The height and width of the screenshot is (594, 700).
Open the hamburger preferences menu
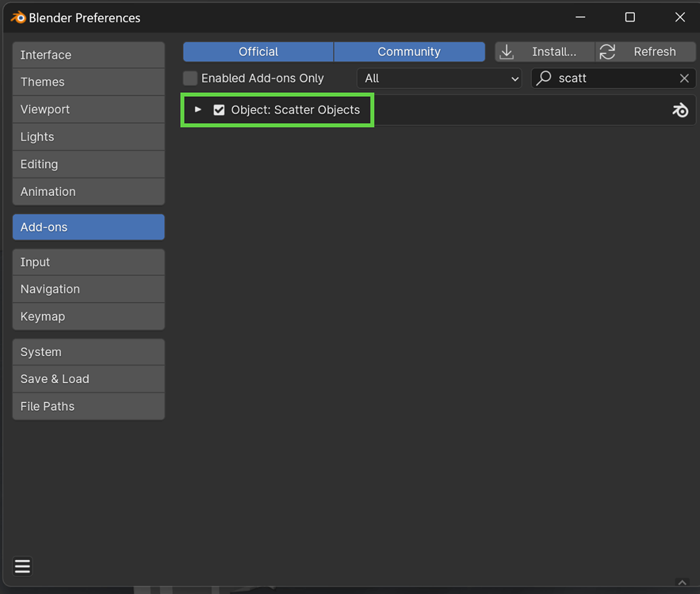pyautogui.click(x=22, y=567)
